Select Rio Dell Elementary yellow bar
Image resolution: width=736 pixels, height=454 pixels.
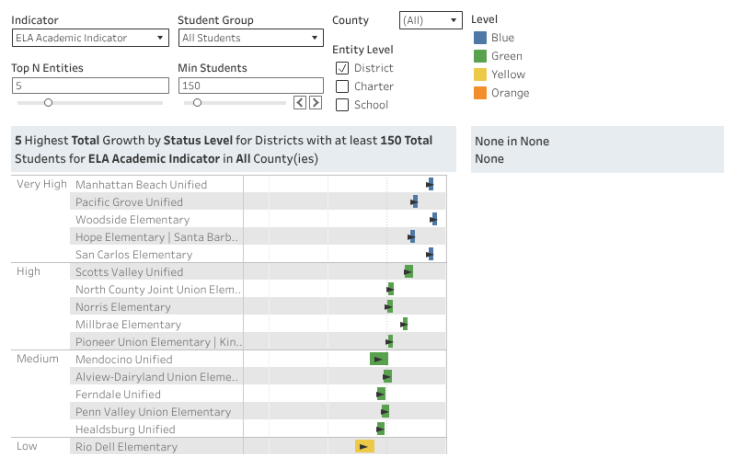click(x=364, y=446)
